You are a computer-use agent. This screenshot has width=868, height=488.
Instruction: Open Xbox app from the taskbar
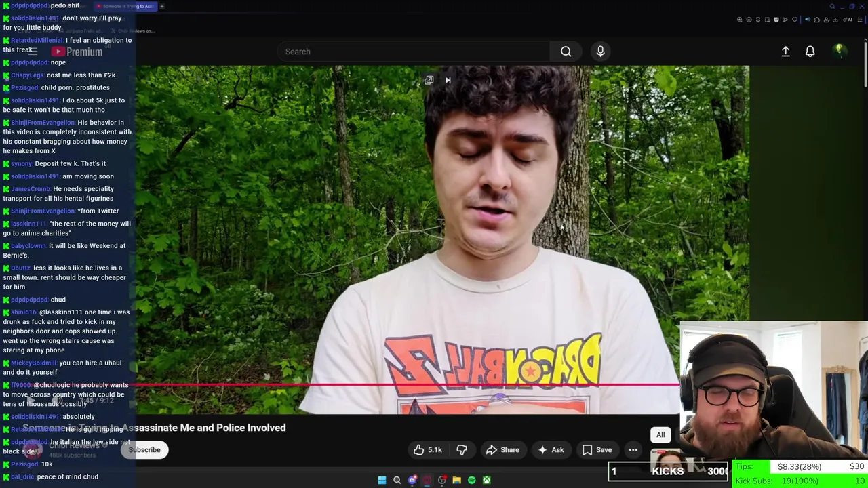[486, 480]
